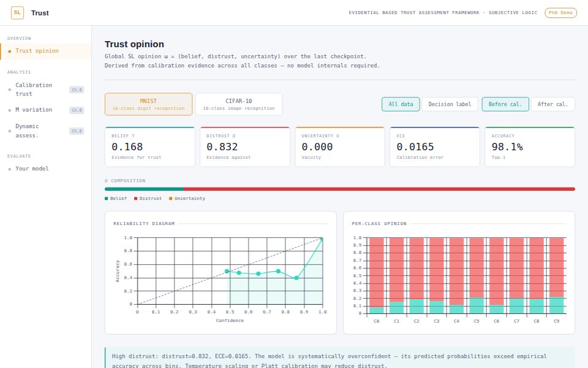Image resolution: width=588 pixels, height=368 pixels.
Task: Select Trust opinion in sidebar
Action: pos(45,51)
